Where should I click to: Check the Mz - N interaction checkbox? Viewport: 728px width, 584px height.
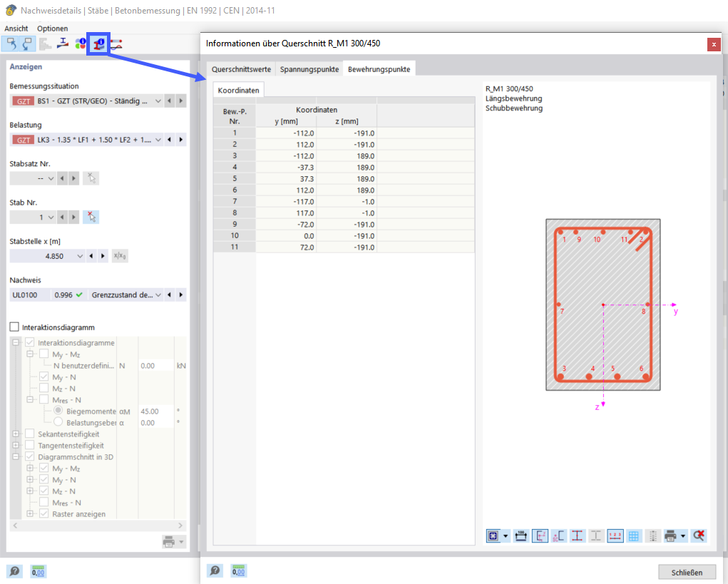(x=44, y=388)
